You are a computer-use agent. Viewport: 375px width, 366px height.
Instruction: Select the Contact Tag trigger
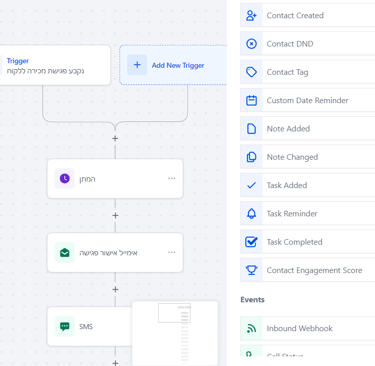coord(307,72)
